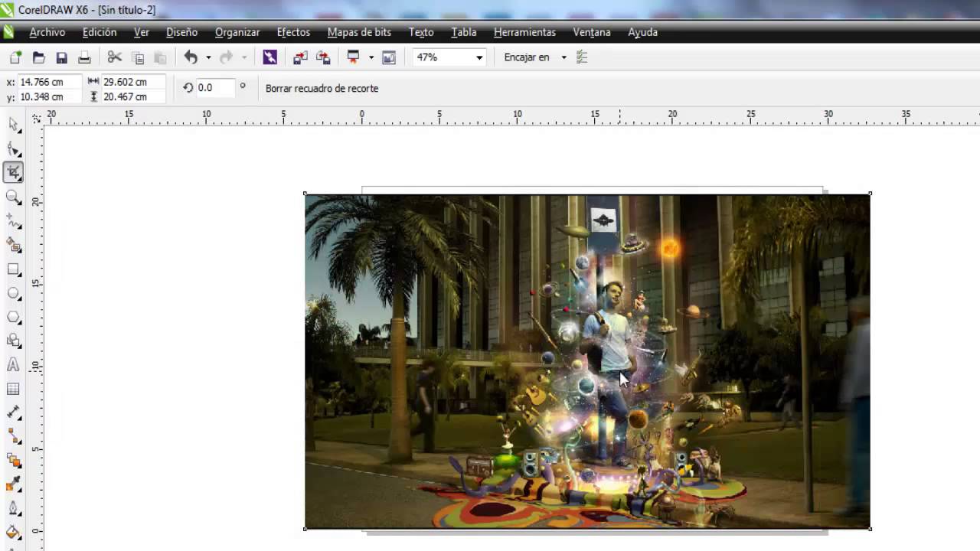This screenshot has width=980, height=551.
Task: Undo the last action
Action: click(191, 57)
